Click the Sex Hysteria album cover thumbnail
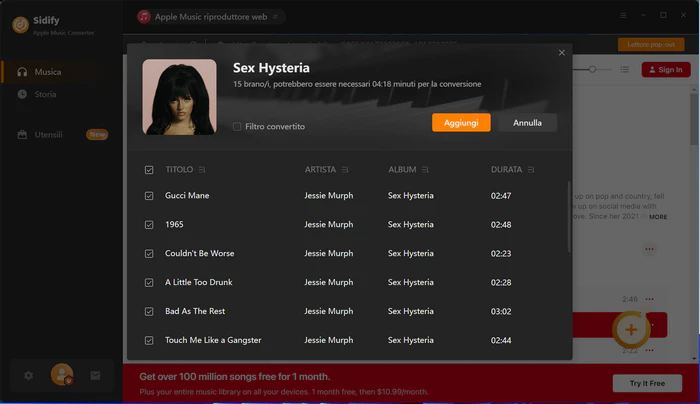700x404 pixels. coord(179,97)
